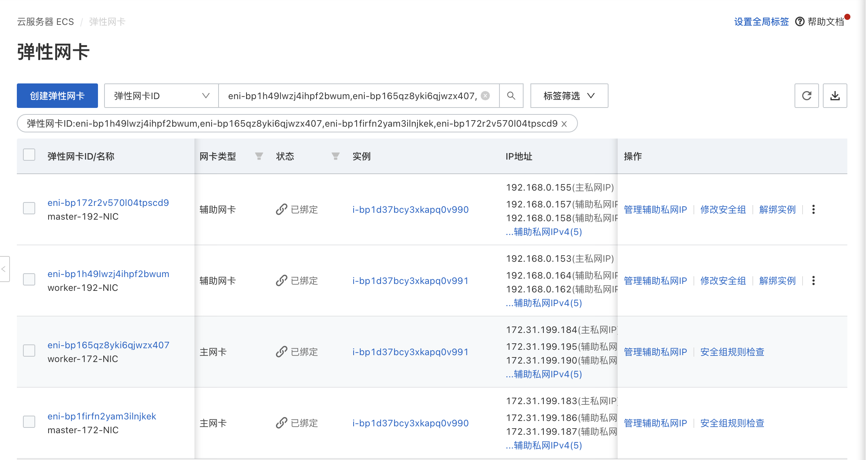Expand 辅助私网IPv4(5) on the first row
This screenshot has height=460, width=868.
[x=544, y=232]
